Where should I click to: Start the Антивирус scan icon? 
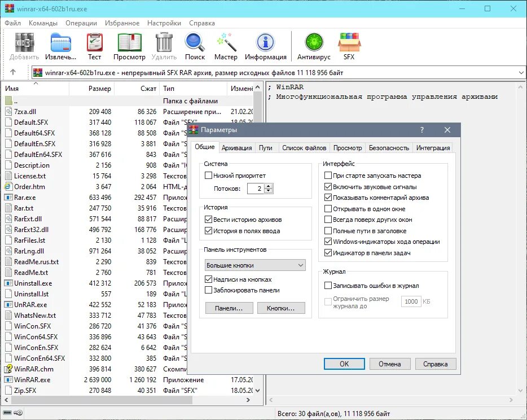314,42
